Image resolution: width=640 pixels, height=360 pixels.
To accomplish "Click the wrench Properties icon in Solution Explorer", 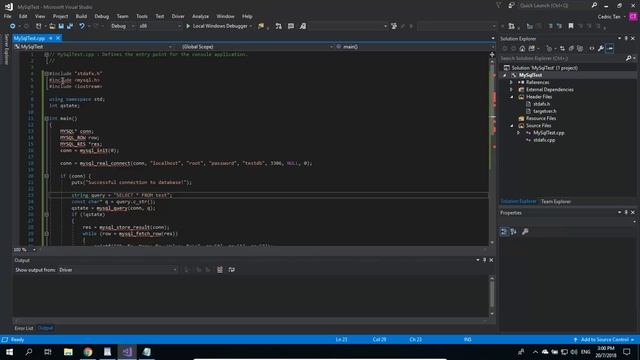I will pos(601,49).
